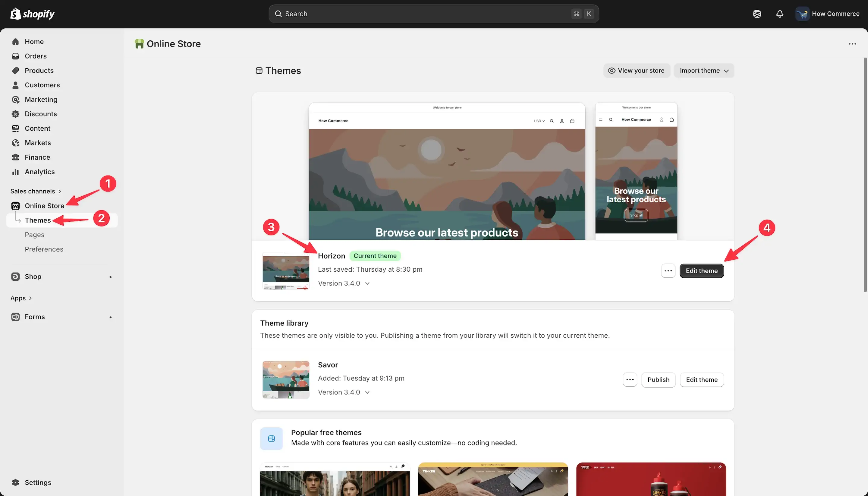The image size is (868, 496).
Task: Click the Theme library heading
Action: point(284,323)
